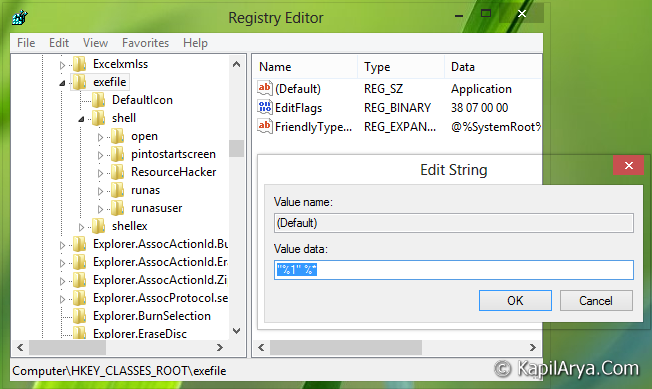Image resolution: width=652 pixels, height=389 pixels.
Task: Open the Help menu
Action: tap(195, 43)
